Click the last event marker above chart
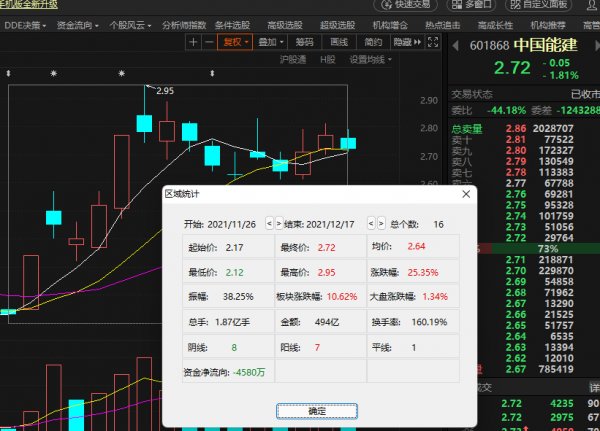Viewport: 600px width, 431px height. pos(212,73)
